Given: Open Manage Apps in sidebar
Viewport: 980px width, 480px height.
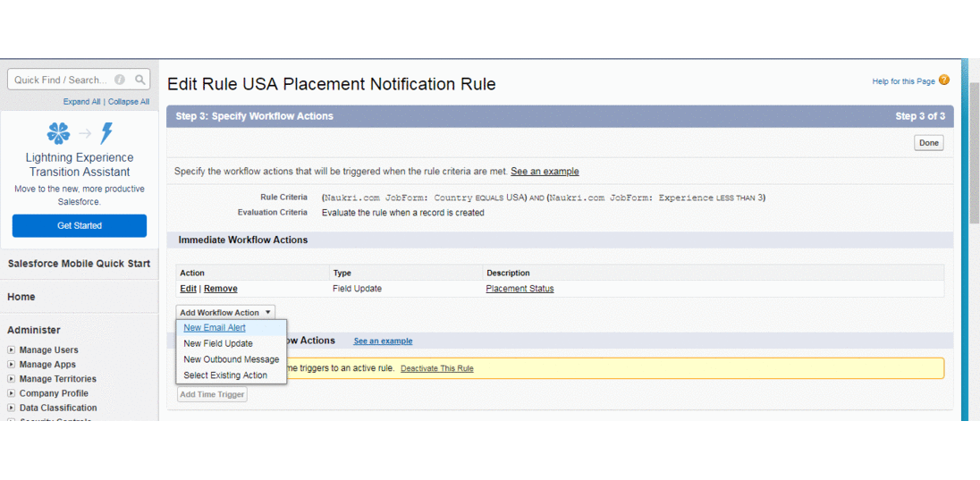Looking at the screenshot, I should 47,365.
